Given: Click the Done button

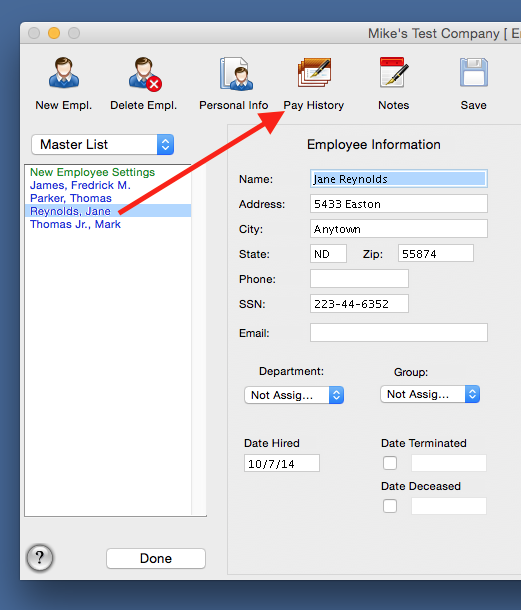Looking at the screenshot, I should point(156,558).
